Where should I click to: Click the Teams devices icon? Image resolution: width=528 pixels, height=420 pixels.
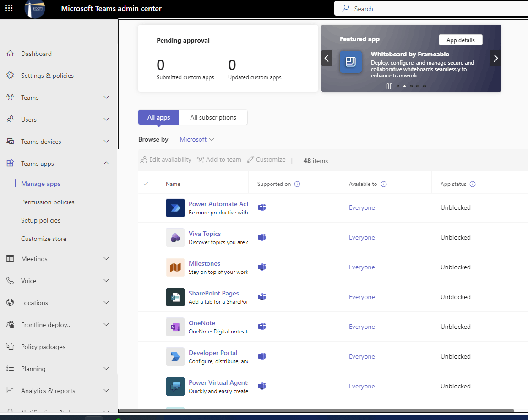[x=10, y=141]
